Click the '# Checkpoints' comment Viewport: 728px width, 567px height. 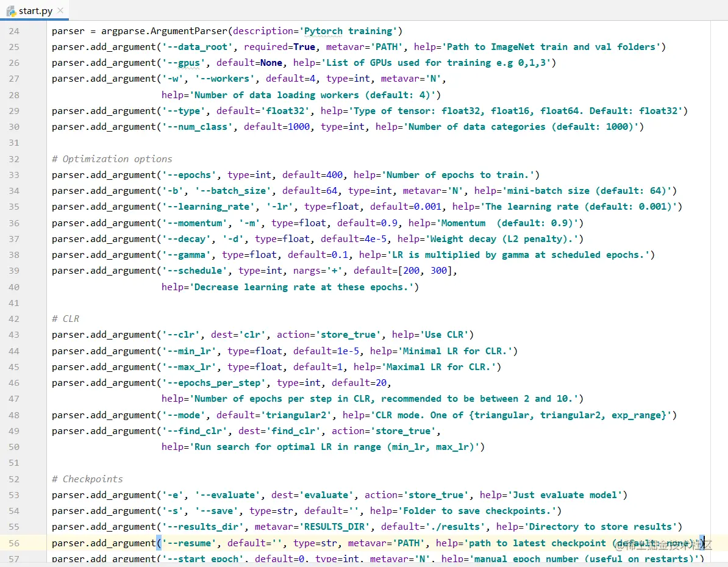(87, 479)
